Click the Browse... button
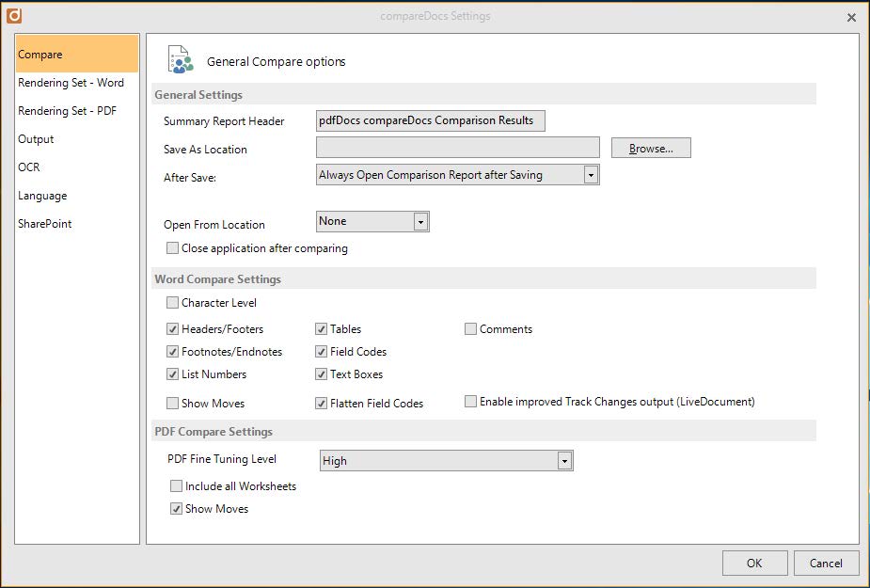This screenshot has width=870, height=588. (651, 149)
